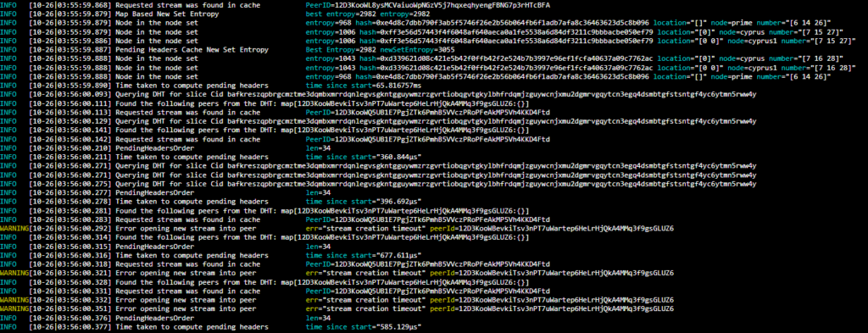Click the timestamp 03:56:00.314

(70, 236)
